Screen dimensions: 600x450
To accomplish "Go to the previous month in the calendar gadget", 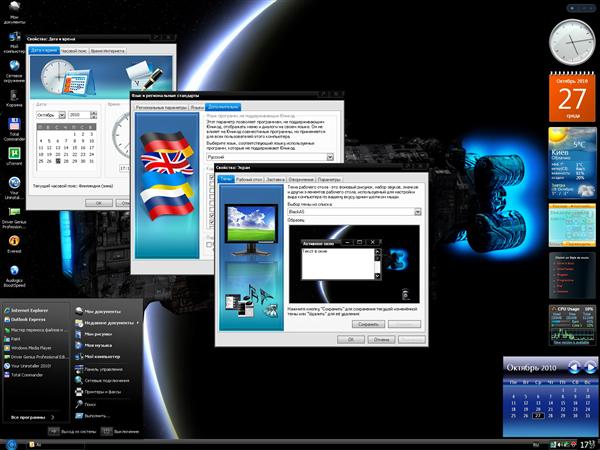I will [x=574, y=368].
